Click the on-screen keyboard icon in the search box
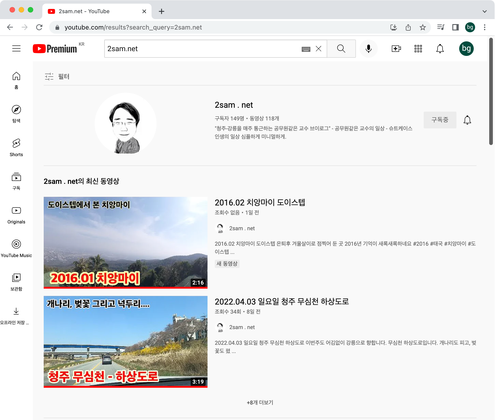Viewport: 504px width, 420px height. coord(306,49)
